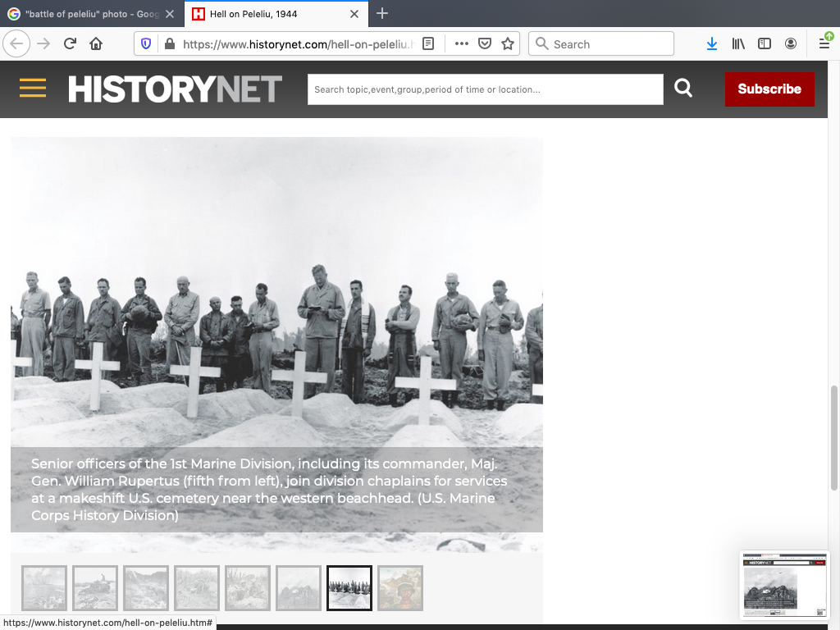
Task: Expand the page actions three-dot menu
Action: click(x=462, y=44)
